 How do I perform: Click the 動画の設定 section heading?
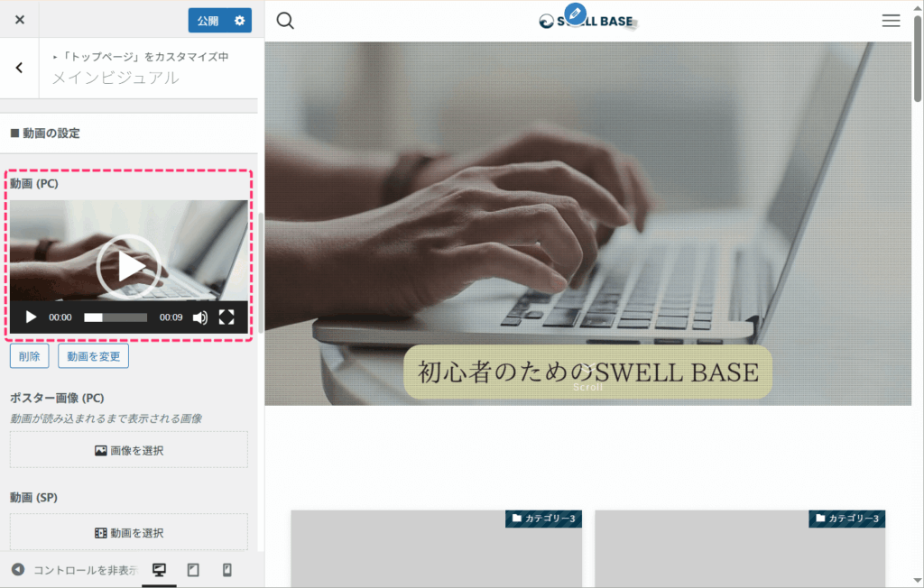click(45, 133)
